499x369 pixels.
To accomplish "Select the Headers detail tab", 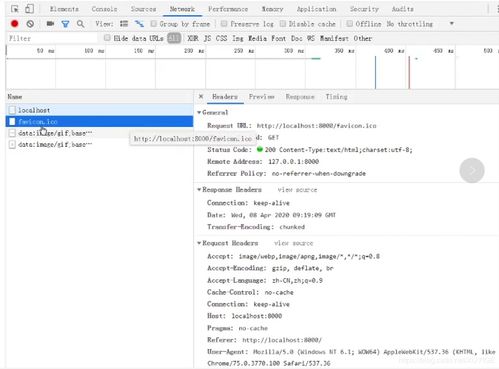I will [225, 97].
